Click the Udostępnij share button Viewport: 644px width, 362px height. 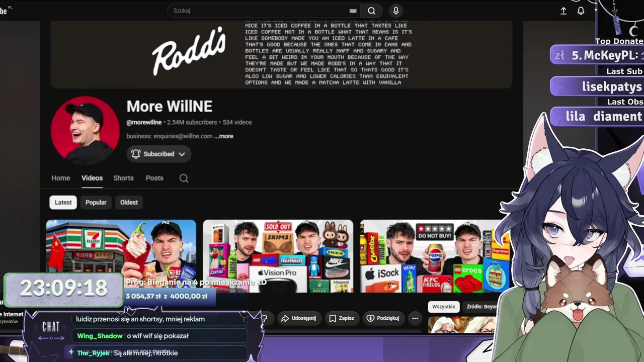click(x=299, y=318)
